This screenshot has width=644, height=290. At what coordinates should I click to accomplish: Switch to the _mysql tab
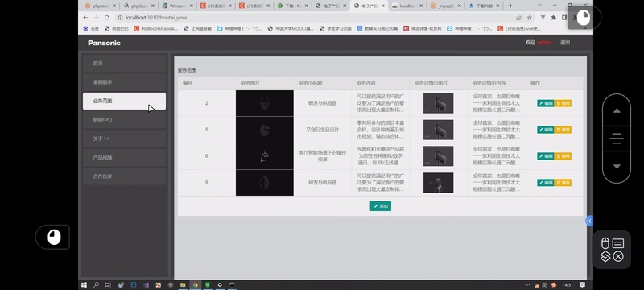tap(445, 6)
